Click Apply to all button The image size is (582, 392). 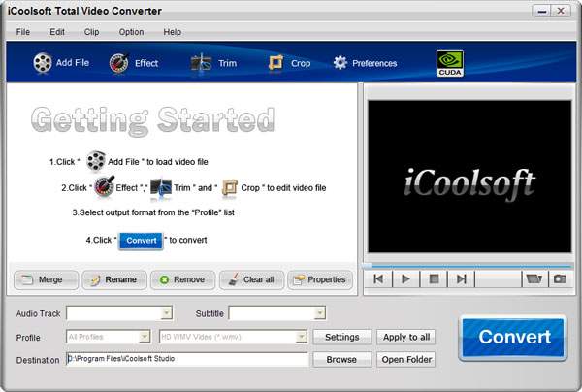point(406,337)
